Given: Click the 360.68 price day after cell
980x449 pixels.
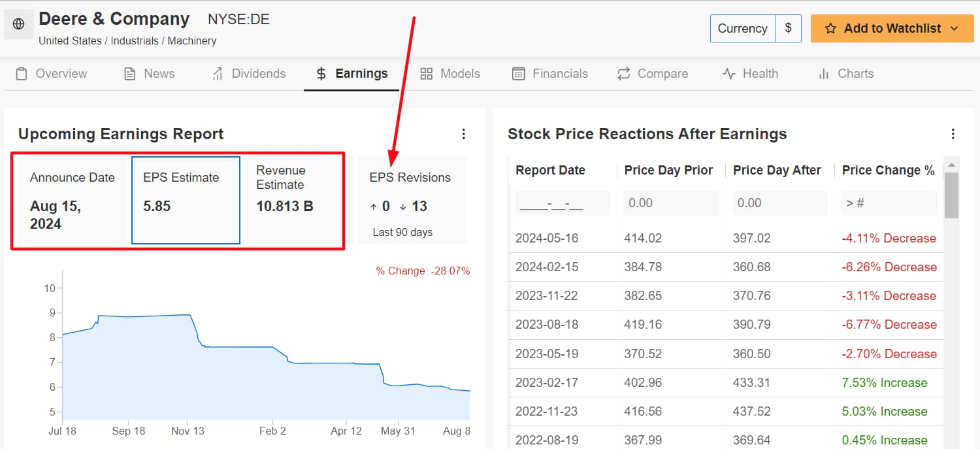Looking at the screenshot, I should 752,267.
